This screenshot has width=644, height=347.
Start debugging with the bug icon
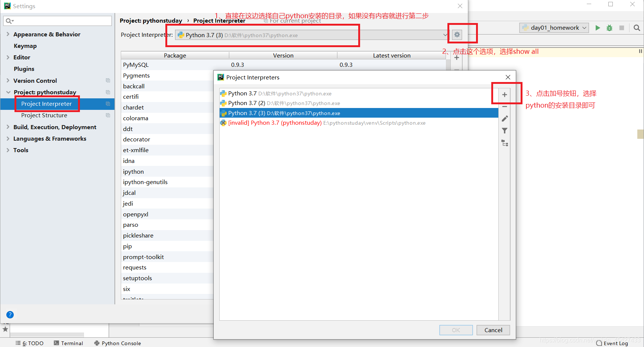[609, 28]
